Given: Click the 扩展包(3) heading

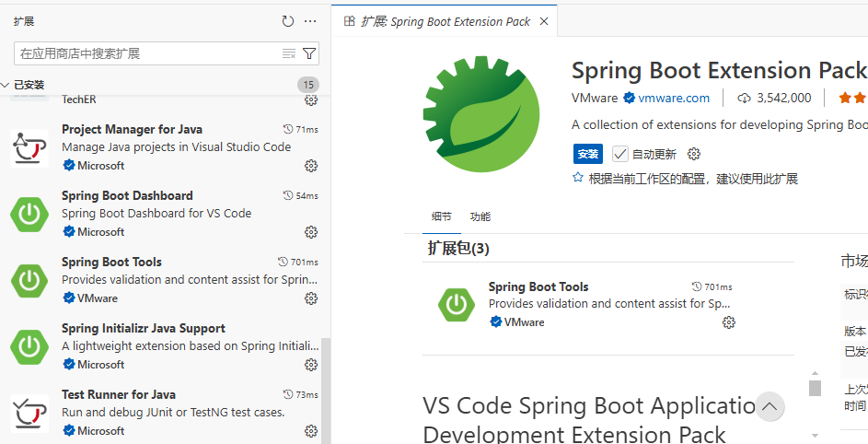Looking at the screenshot, I should tap(458, 249).
